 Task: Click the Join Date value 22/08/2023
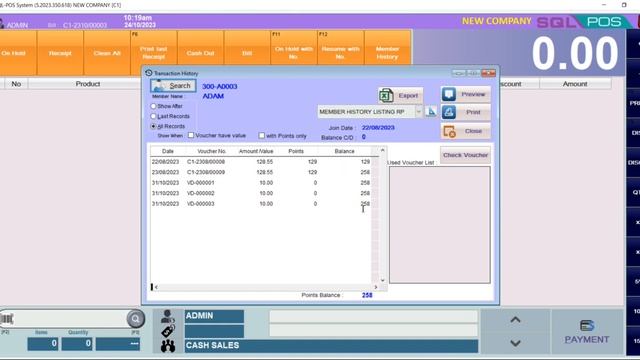point(378,128)
